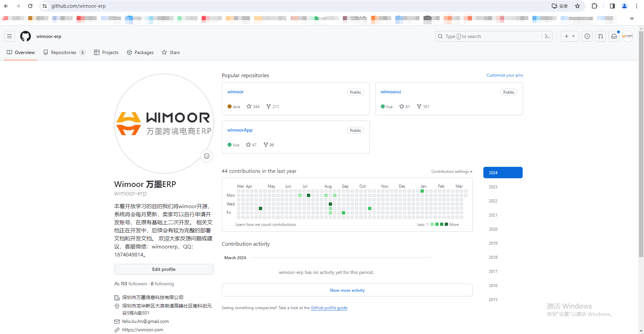Open the wimoor repository link
Image resolution: width=644 pixels, height=334 pixels.
[235, 92]
